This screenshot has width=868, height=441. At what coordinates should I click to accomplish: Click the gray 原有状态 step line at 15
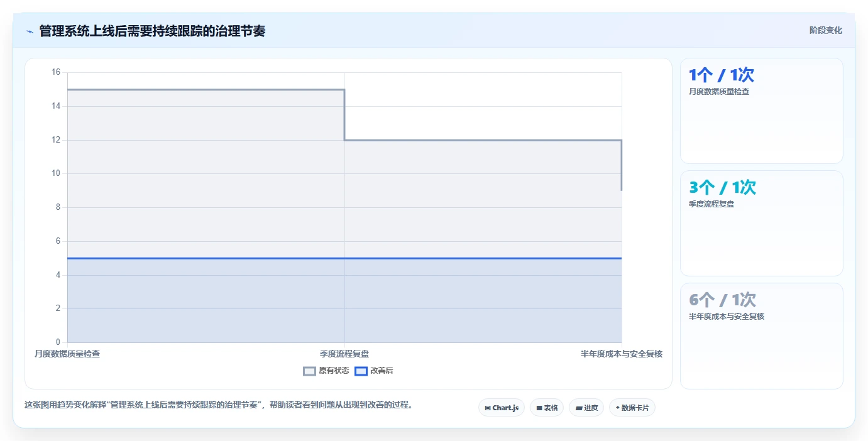tap(206, 89)
